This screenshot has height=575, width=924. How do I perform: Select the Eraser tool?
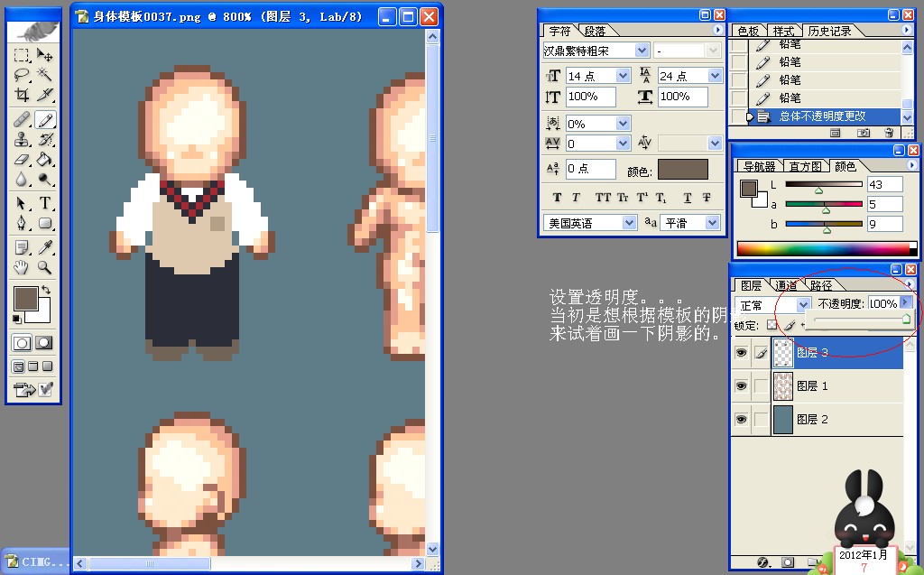[22, 159]
